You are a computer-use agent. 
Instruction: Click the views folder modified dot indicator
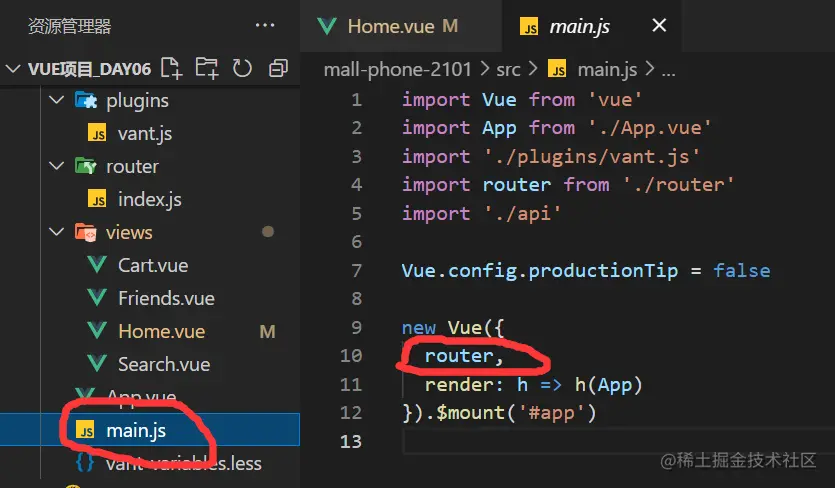coord(268,232)
